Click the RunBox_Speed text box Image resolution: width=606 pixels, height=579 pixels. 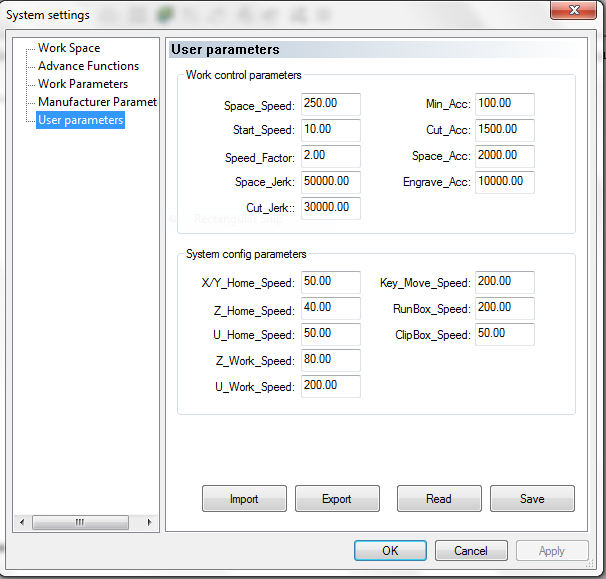click(x=505, y=309)
